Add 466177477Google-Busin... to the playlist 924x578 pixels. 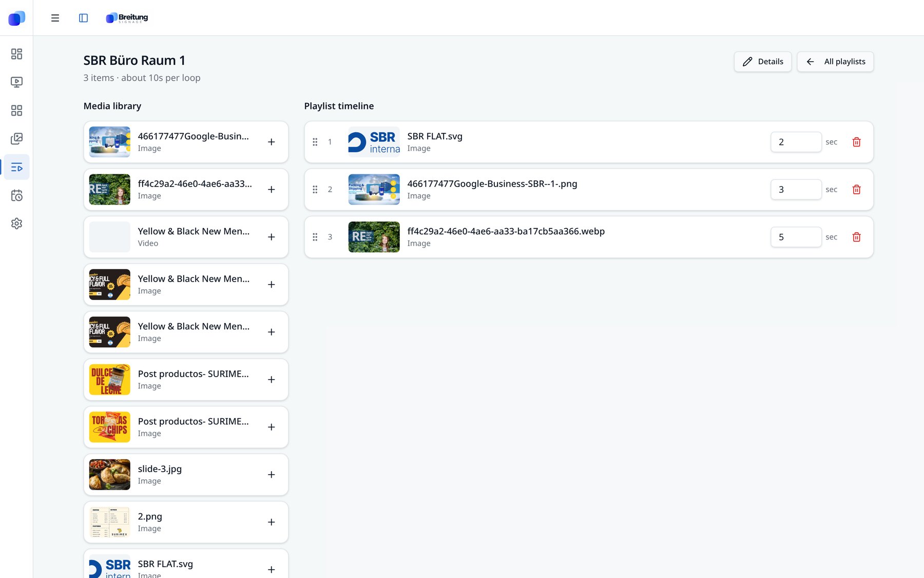click(x=272, y=142)
